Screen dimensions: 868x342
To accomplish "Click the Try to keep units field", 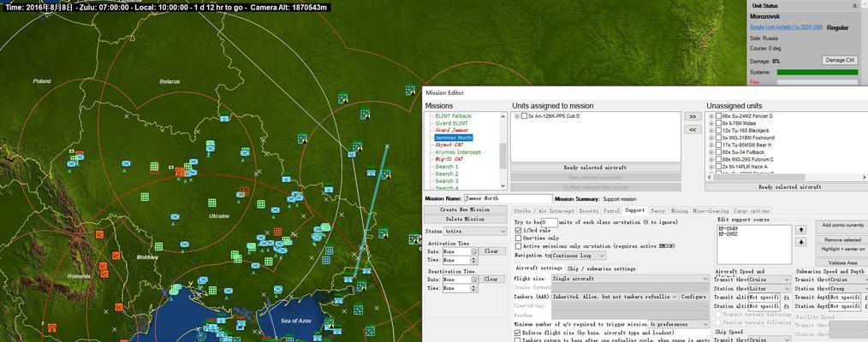I will 550,221.
